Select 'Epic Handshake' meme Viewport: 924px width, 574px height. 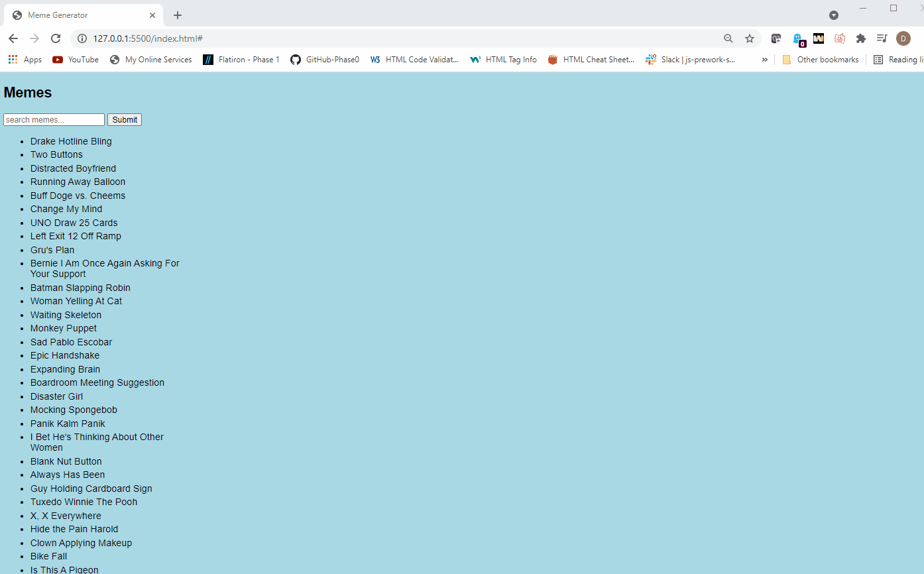tap(65, 355)
